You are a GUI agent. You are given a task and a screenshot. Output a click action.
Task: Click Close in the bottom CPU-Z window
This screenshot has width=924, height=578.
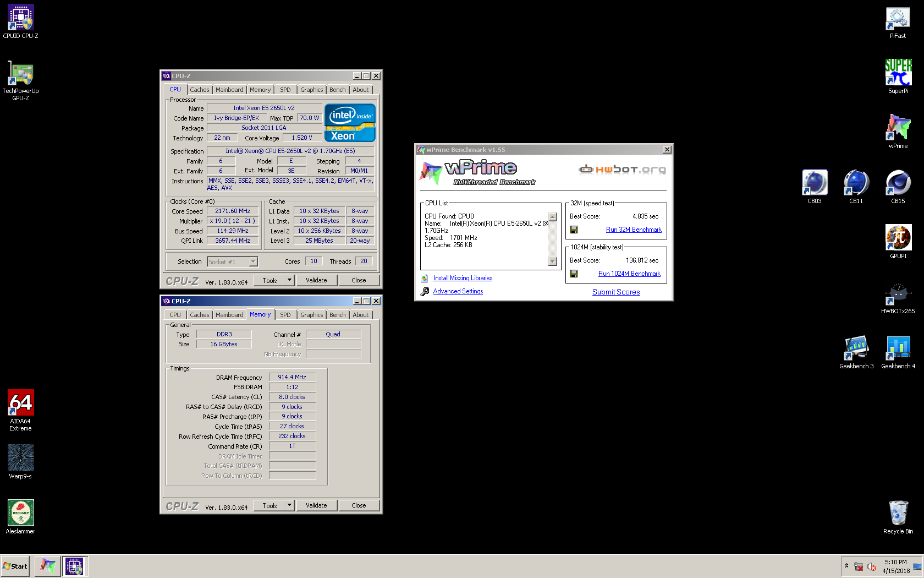[x=359, y=505]
